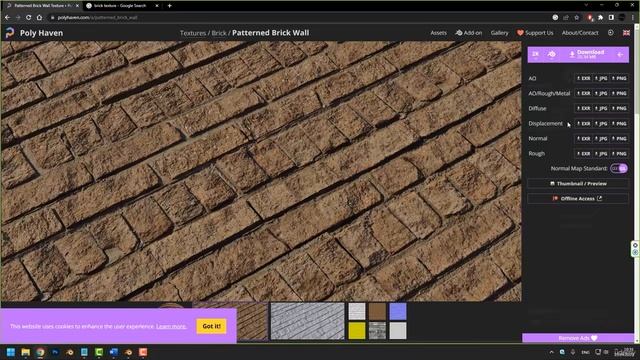The height and width of the screenshot is (360, 640).
Task: Click the account icon in site header
Action: tap(610, 33)
